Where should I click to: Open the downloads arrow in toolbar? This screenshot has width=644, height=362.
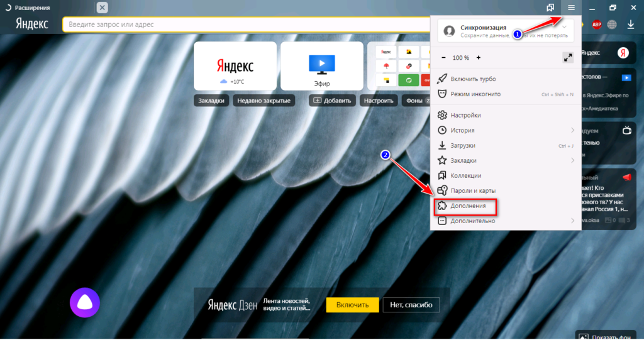pyautogui.click(x=630, y=25)
